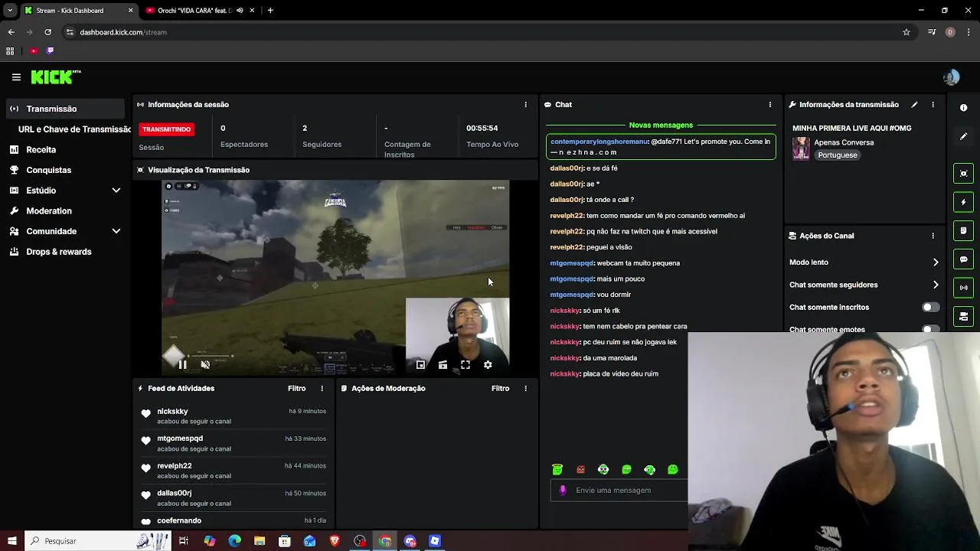
Task: Click the pencil icon in the right rail
Action: click(x=963, y=136)
